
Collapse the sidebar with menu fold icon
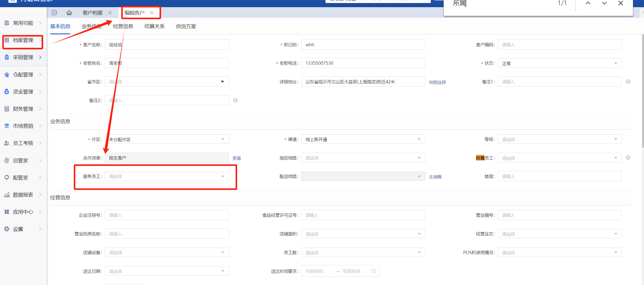click(x=54, y=13)
